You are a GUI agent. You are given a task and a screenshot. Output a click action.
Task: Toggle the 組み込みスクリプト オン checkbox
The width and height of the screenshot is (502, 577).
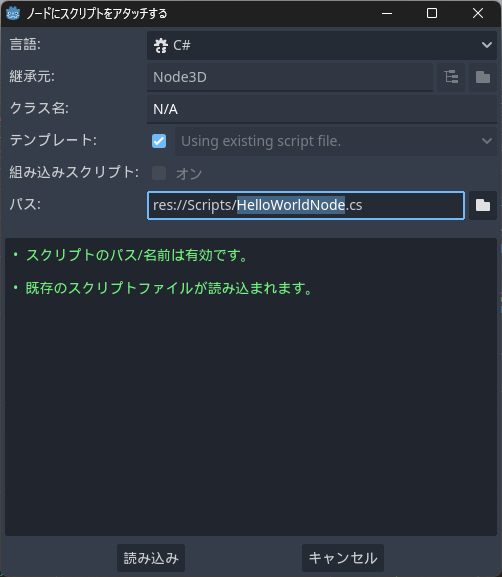click(x=159, y=173)
